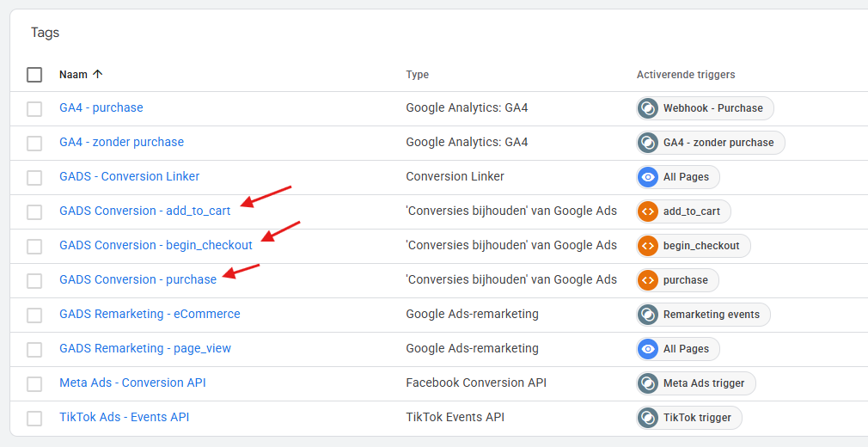Tick the TikTok Ads - Events API checkbox
Viewport: 868px width, 447px height.
pyautogui.click(x=34, y=418)
